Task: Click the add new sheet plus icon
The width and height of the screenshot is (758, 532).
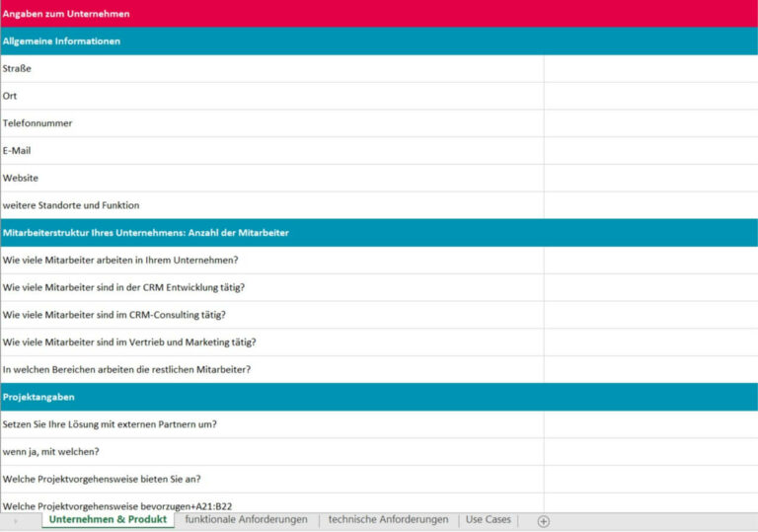Action: pos(543,521)
